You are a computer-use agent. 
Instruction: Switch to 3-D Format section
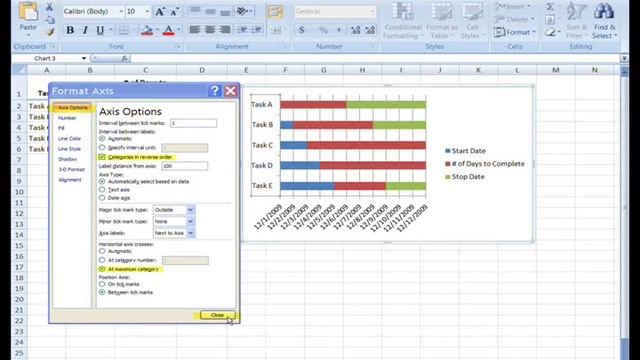click(x=71, y=169)
